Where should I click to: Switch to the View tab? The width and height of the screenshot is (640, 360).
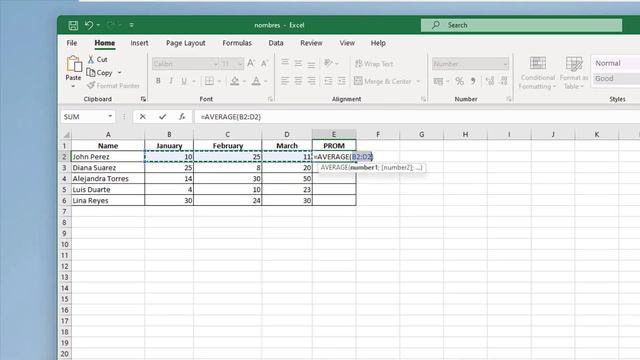click(347, 43)
